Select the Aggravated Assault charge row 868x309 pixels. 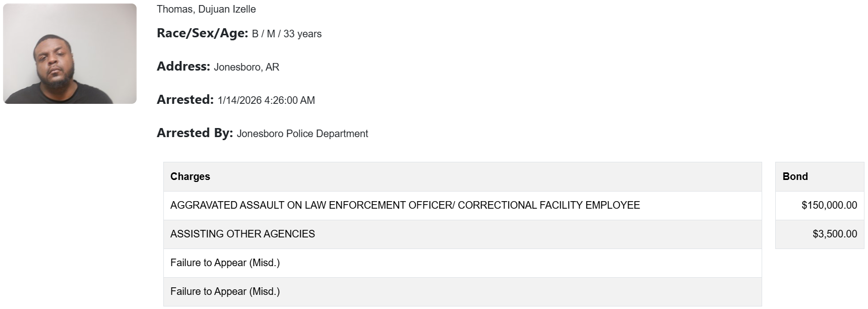pos(405,205)
